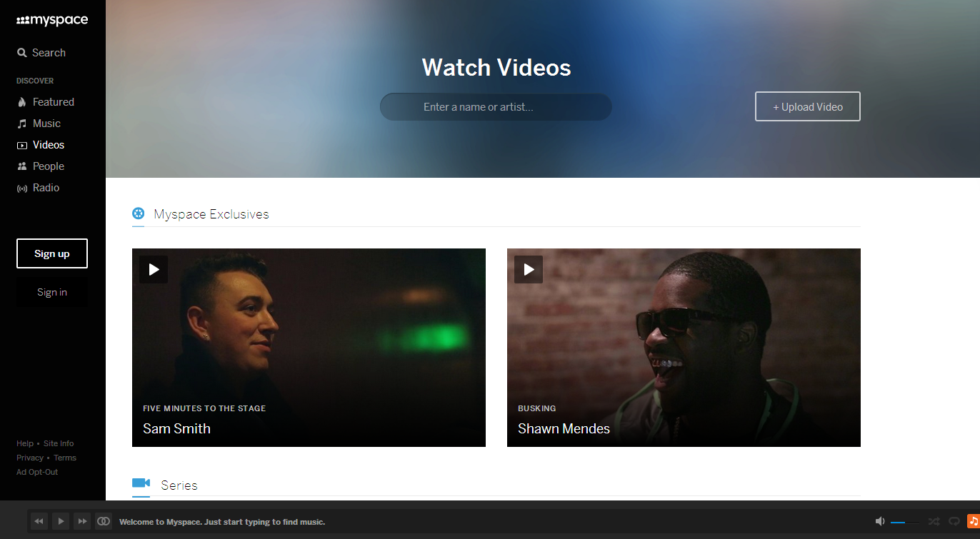Toggle shuffle in the player bar
Screen dimensions: 980x539
934,522
